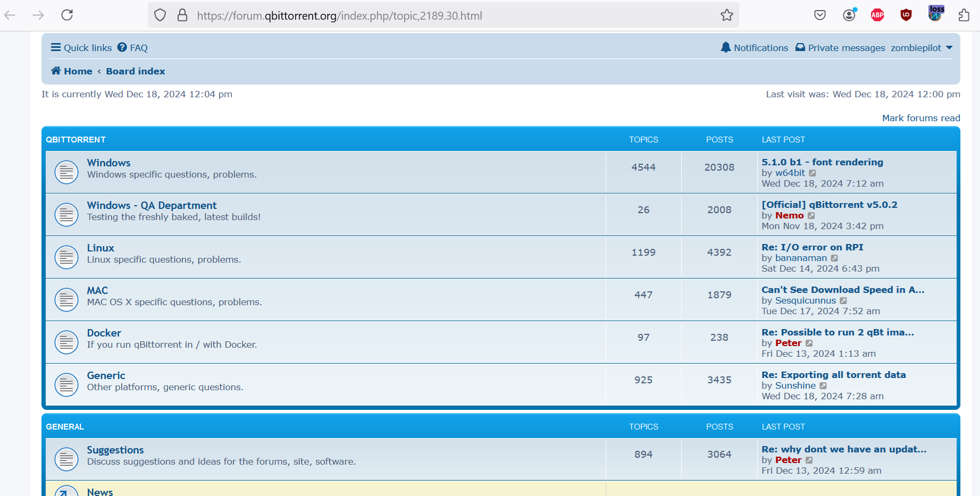Open the loss extension icon

pyautogui.click(x=936, y=13)
